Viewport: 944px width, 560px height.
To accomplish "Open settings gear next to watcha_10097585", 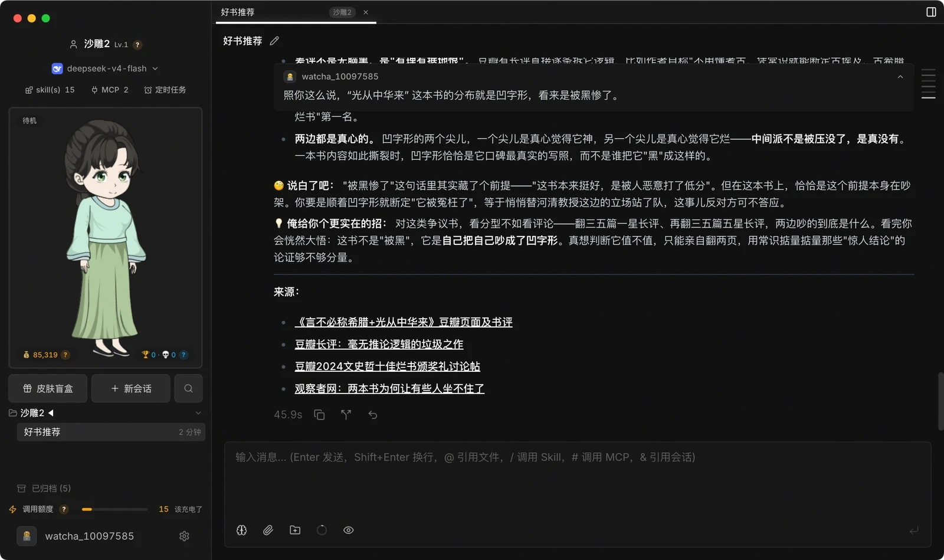I will tap(184, 536).
